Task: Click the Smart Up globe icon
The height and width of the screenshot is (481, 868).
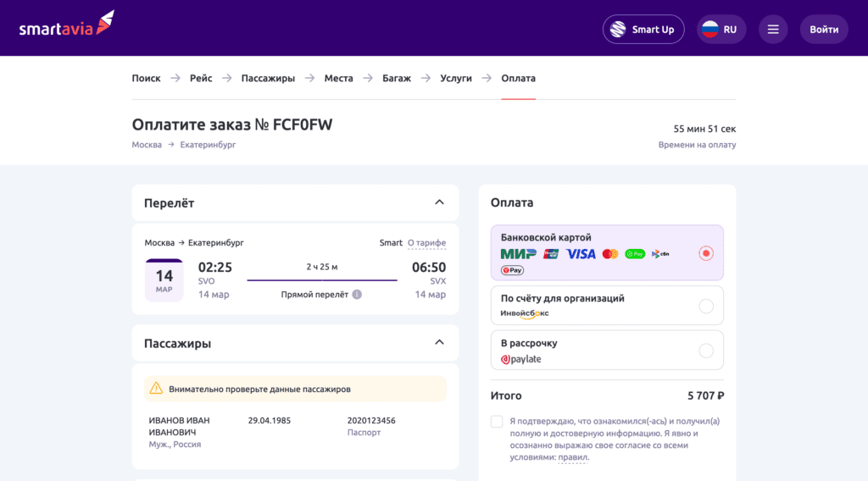Action: pyautogui.click(x=618, y=30)
